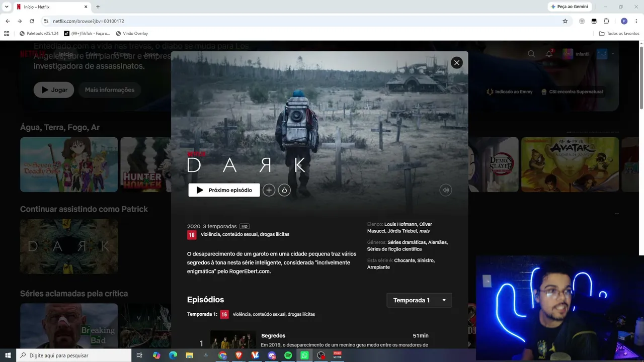Screen dimensions: 644x362
Task: Click the gray round extension icon
Action: [x=582, y=21]
